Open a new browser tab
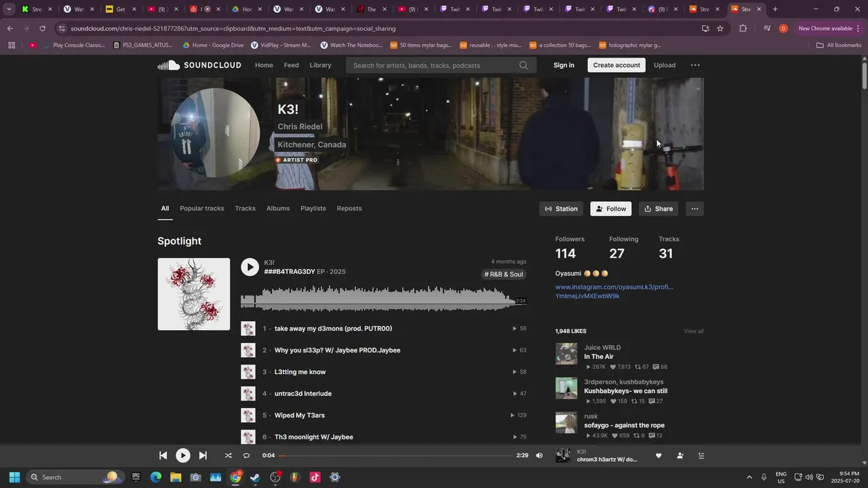This screenshot has height=488, width=868. tap(775, 9)
